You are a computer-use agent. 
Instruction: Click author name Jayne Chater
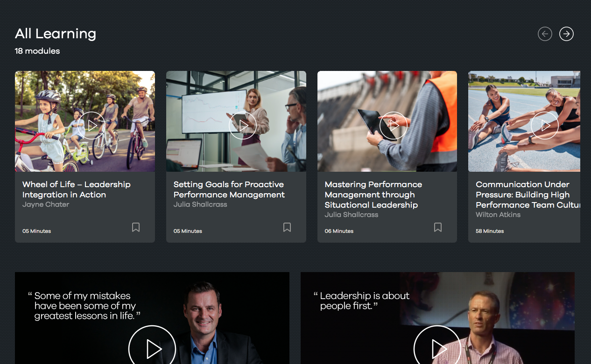[46, 204]
